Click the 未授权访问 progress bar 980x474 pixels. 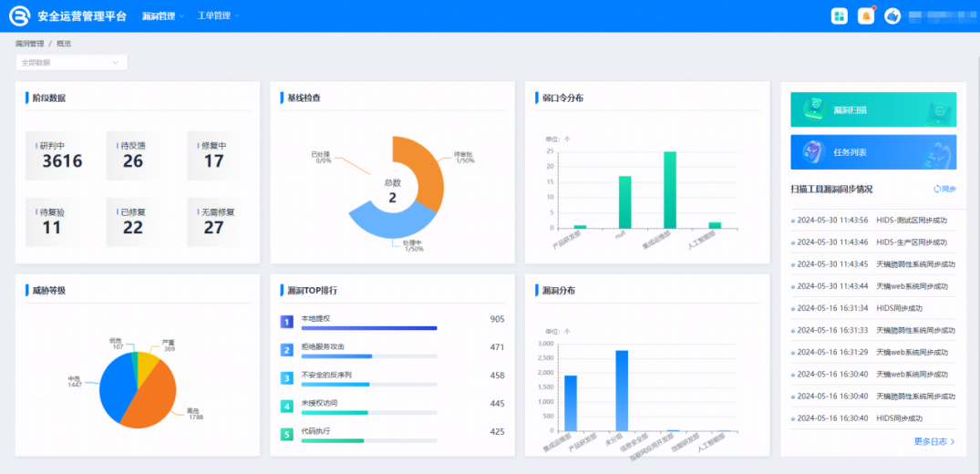368,412
